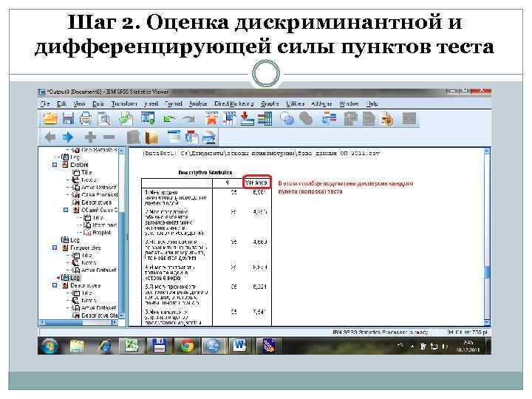Click the Print toolbar icon
Image resolution: width=532 pixels, height=399 pixels.
86,119
